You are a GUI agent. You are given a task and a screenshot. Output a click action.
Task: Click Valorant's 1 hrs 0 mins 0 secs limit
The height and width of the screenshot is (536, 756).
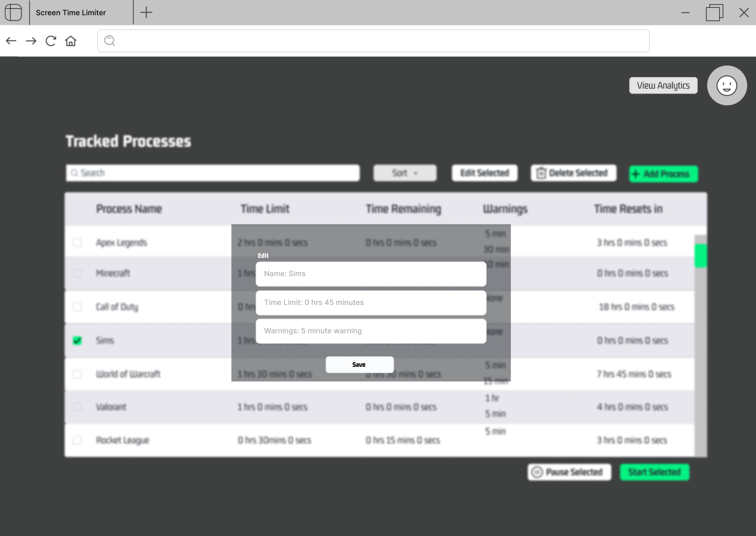point(272,407)
